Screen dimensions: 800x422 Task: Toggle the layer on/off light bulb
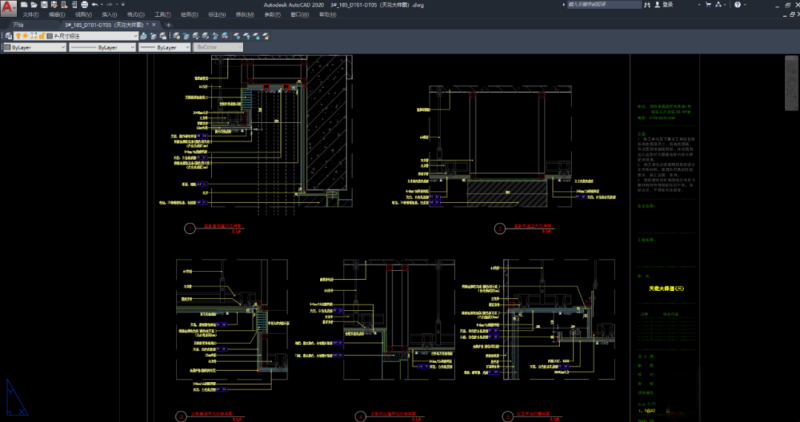19,35
